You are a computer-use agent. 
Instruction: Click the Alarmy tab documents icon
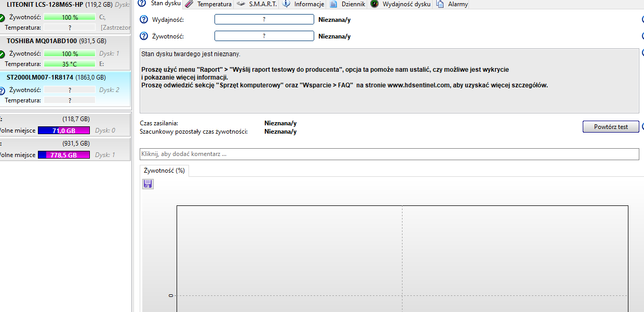(440, 4)
